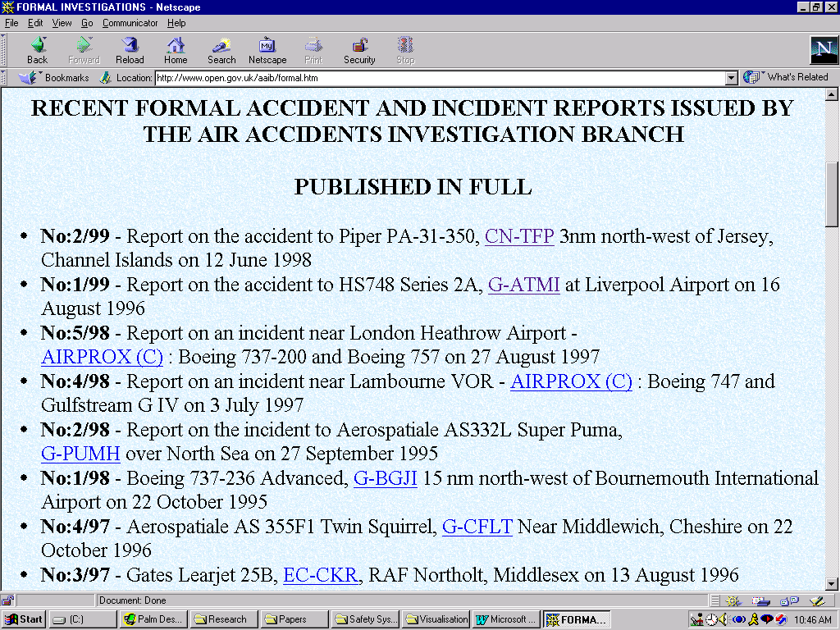
Task: Click the "PUBLISHED IN FULL" heading
Action: pos(413,187)
